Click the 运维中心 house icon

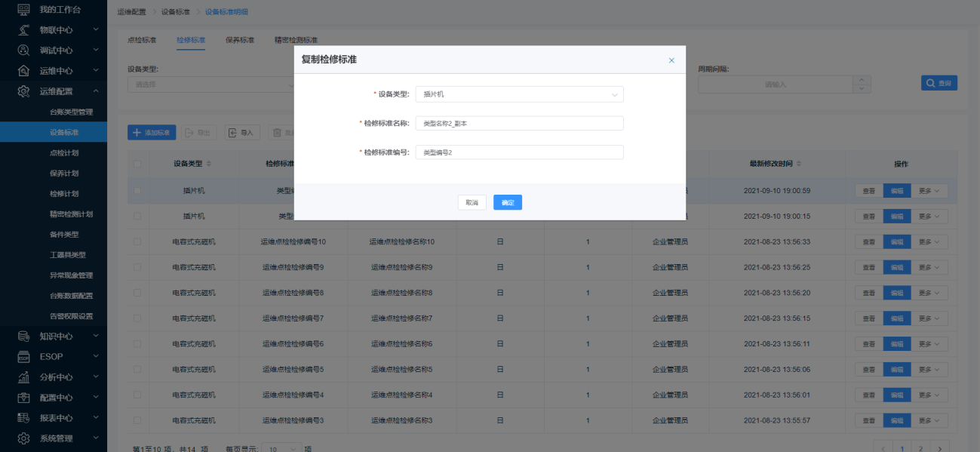(23, 70)
